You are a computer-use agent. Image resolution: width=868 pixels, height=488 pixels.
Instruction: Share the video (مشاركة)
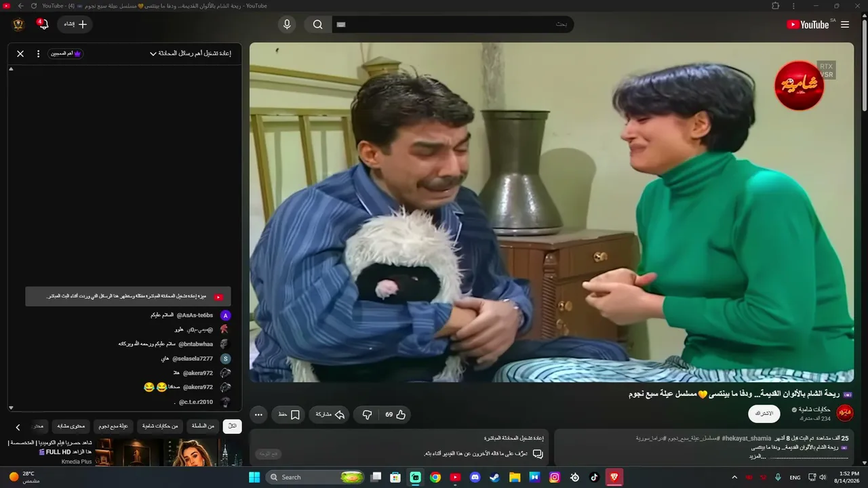pos(330,414)
